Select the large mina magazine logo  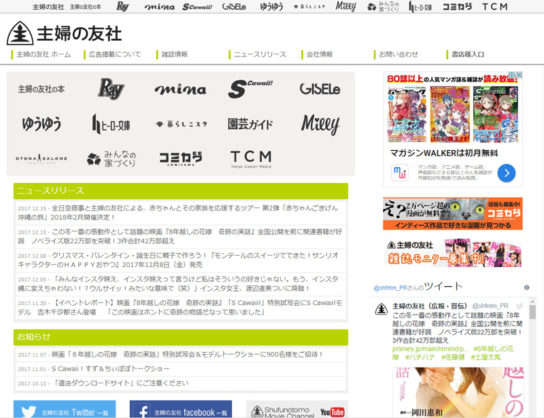[180, 89]
